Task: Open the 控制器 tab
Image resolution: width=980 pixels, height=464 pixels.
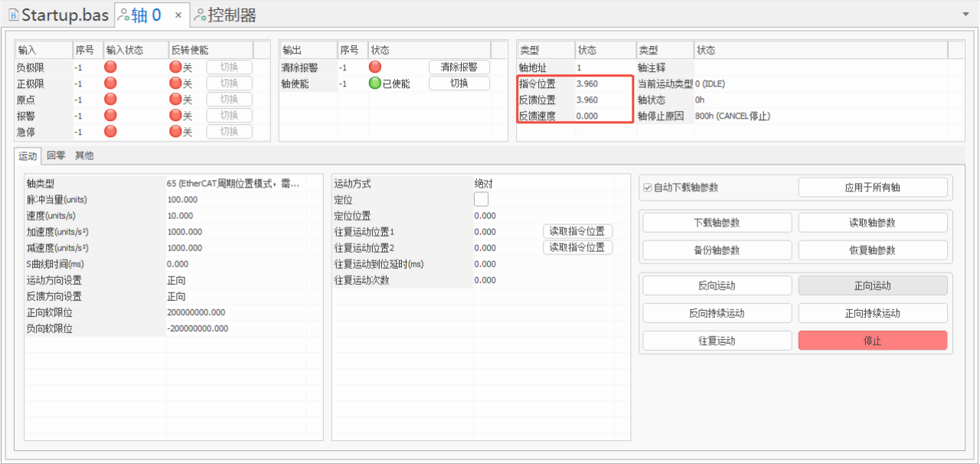Action: click(x=225, y=15)
